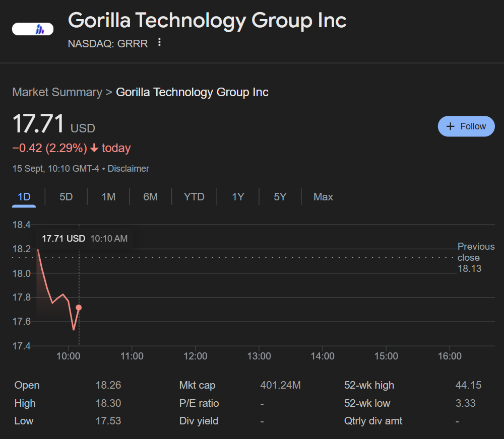Click the Previous close 18.13 label
Screen dimensions: 504x439
(476, 258)
